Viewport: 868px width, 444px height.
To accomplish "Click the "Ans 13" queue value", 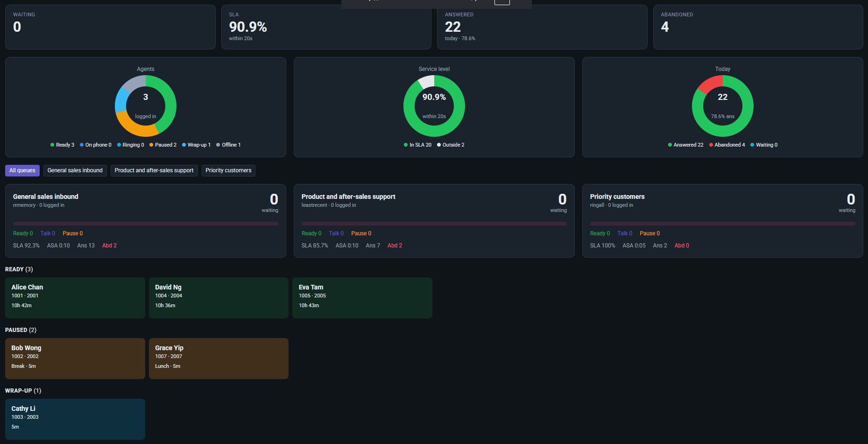I will coord(86,246).
